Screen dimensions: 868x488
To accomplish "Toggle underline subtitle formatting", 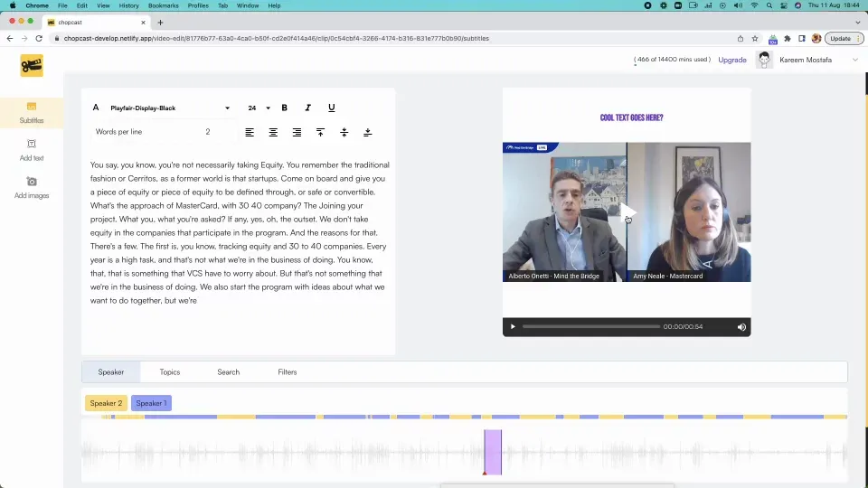I will 331,108.
